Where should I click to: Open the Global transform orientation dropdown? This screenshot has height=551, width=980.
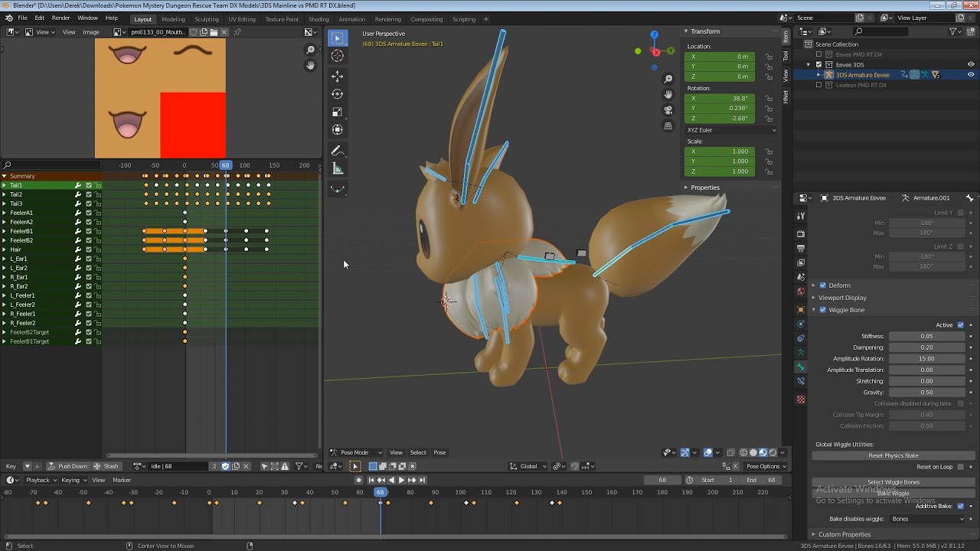(529, 466)
